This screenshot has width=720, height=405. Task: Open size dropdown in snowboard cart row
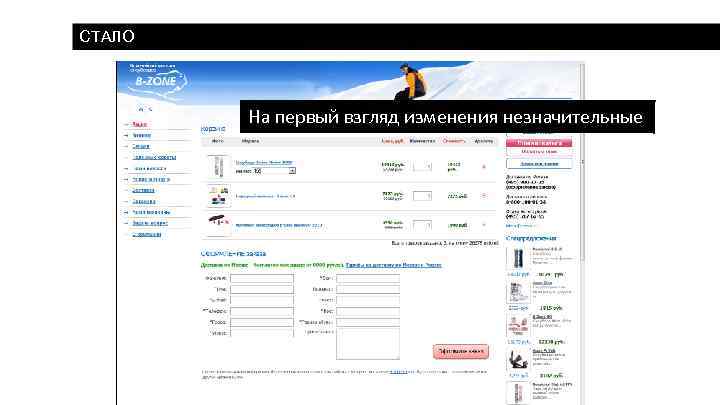275,171
